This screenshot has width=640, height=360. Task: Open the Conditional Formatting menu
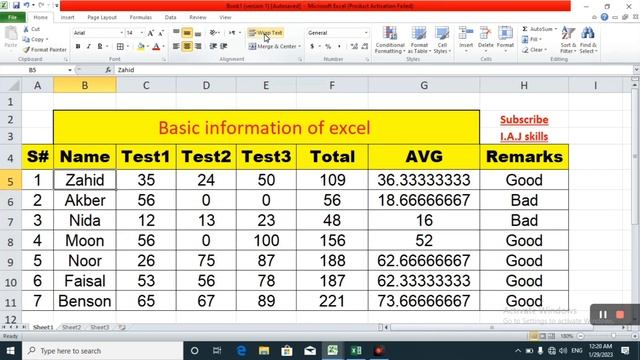coord(390,40)
